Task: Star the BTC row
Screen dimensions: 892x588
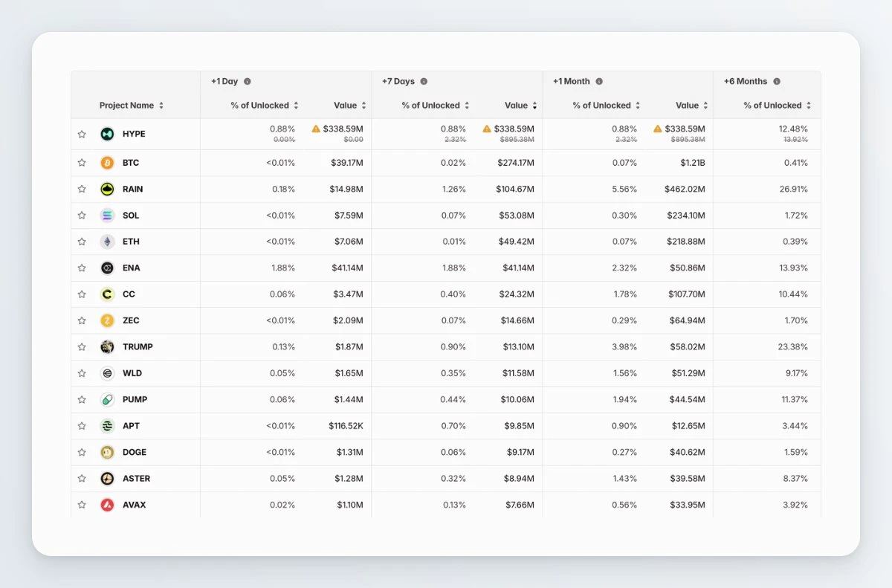Action: [82, 163]
